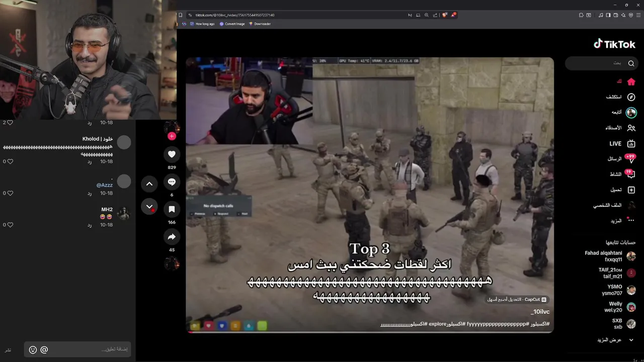Go to next video with down chevron
The height and width of the screenshot is (362, 644).
click(x=149, y=207)
